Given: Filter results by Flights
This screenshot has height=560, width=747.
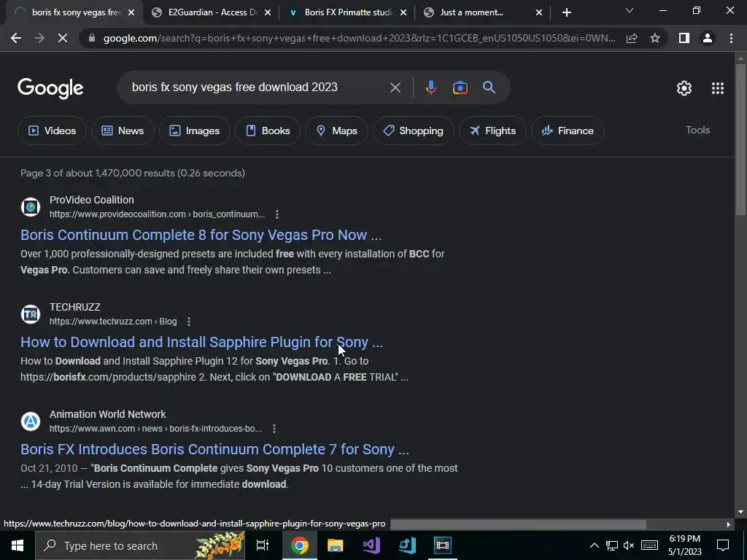Looking at the screenshot, I should click(492, 131).
